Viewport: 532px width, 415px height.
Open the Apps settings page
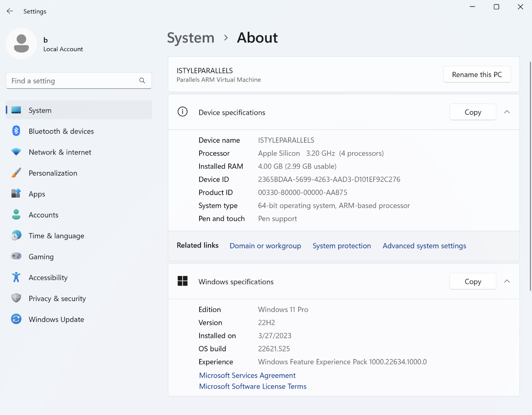pos(37,194)
